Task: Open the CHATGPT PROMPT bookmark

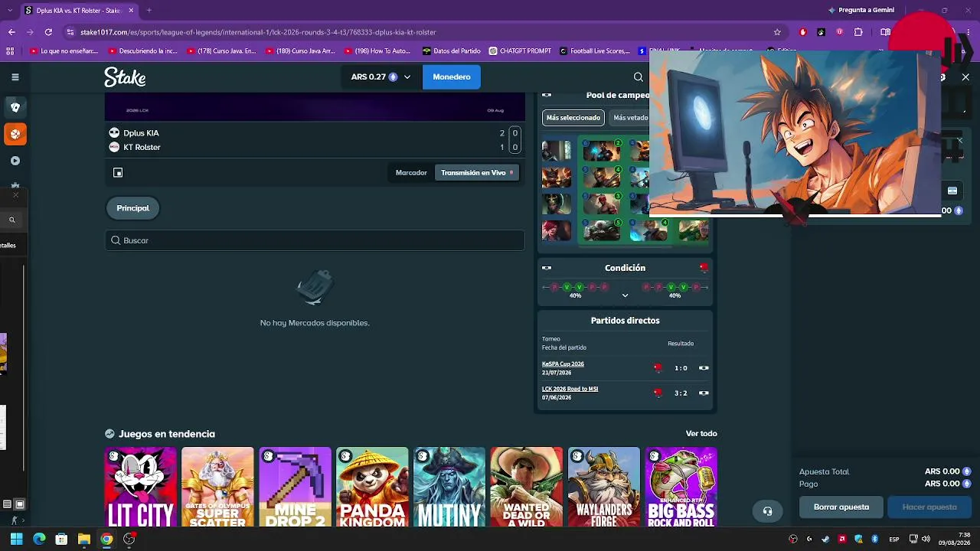Action: tap(519, 51)
